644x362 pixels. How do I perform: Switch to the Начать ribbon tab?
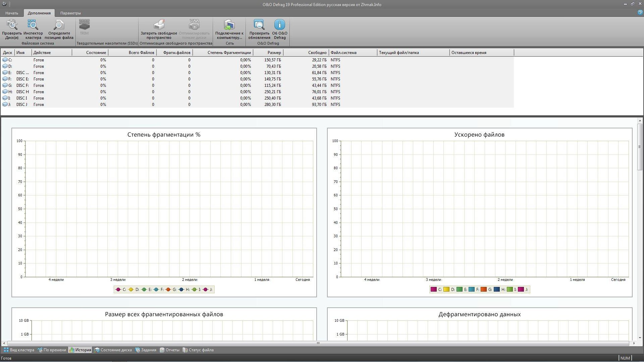click(x=12, y=13)
